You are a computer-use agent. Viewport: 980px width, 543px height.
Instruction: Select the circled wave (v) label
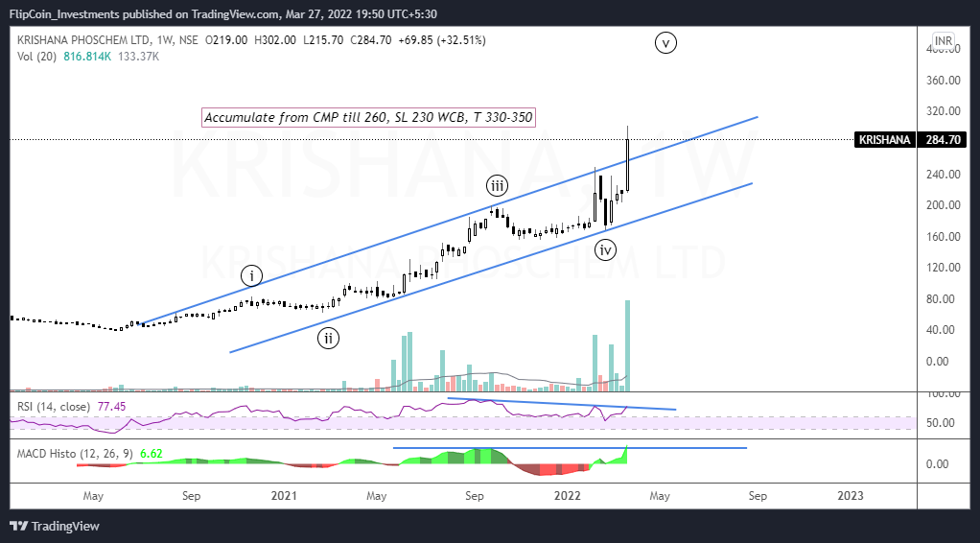[x=666, y=43]
